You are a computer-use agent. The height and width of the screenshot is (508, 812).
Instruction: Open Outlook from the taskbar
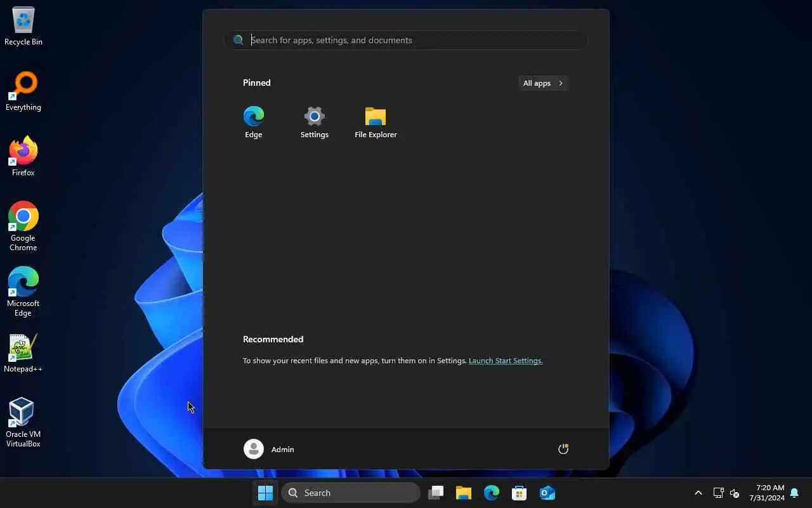547,493
